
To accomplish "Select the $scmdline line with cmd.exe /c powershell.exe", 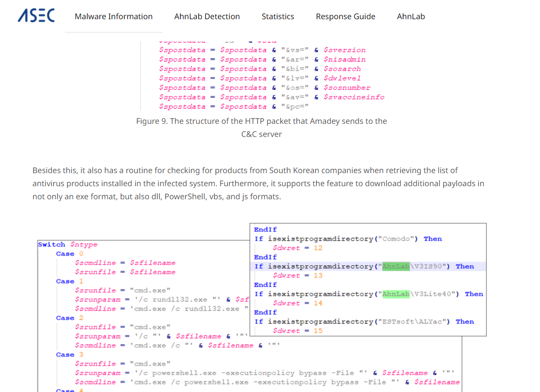I will coord(267,382).
